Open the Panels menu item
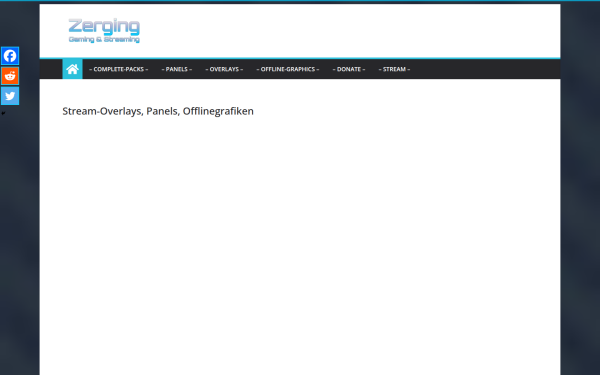 177,69
